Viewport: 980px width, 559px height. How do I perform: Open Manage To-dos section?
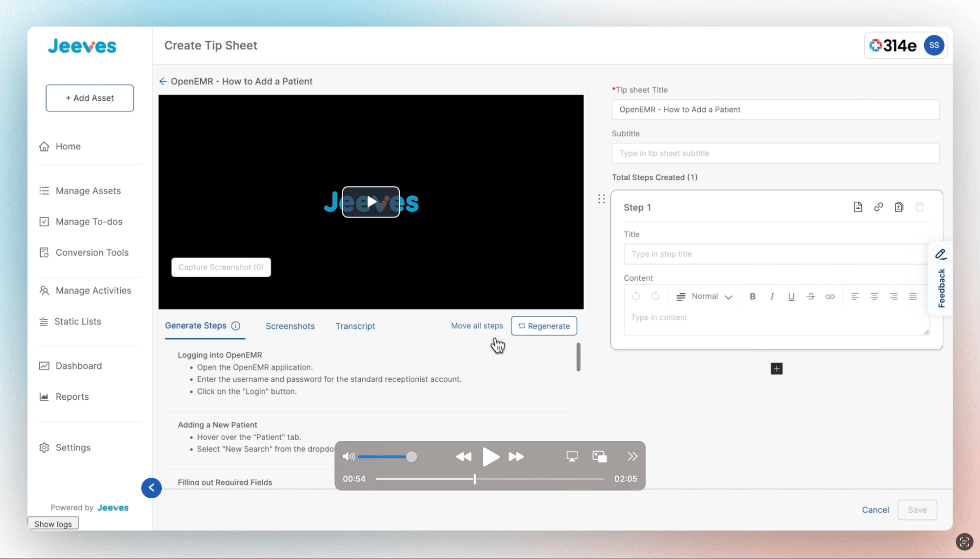pos(81,222)
